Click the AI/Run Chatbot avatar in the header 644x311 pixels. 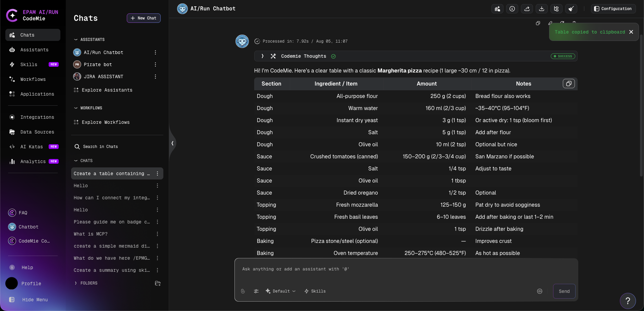coord(182,9)
